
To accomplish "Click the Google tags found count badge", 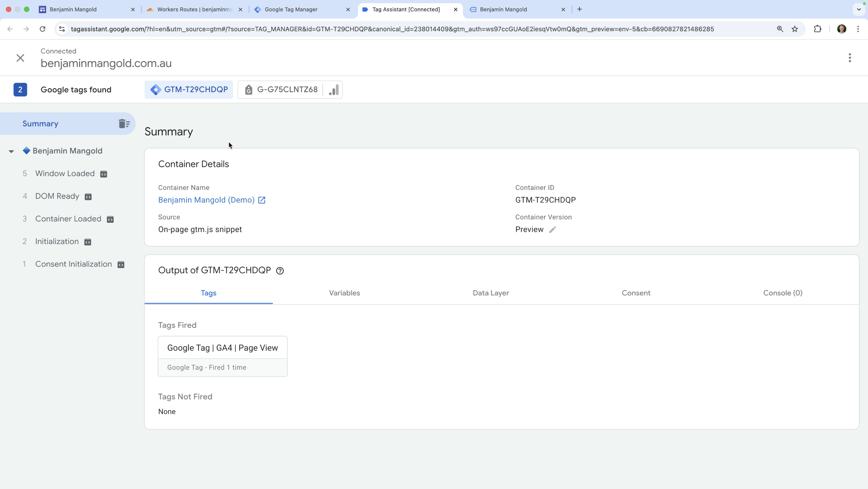I will click(20, 90).
